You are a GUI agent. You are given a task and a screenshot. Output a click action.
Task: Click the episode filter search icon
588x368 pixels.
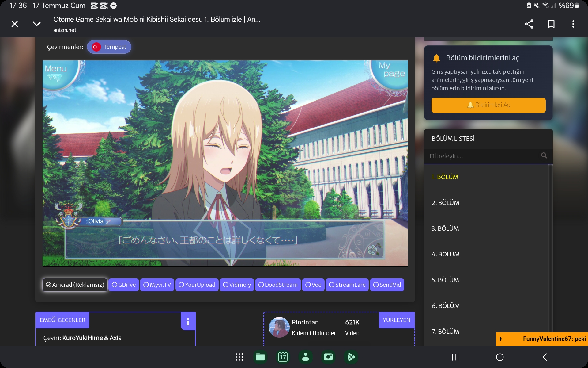pos(544,155)
